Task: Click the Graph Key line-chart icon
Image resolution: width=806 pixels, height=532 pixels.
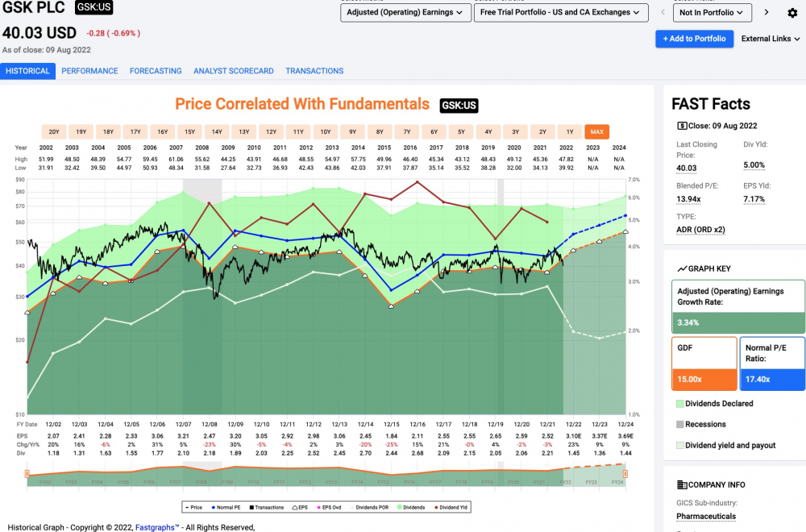Action: 682,268
